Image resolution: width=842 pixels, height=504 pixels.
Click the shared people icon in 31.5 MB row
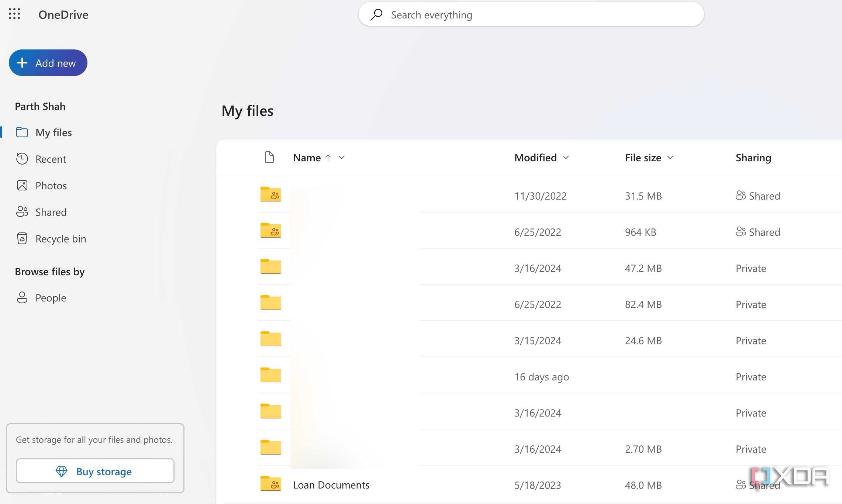click(x=741, y=196)
